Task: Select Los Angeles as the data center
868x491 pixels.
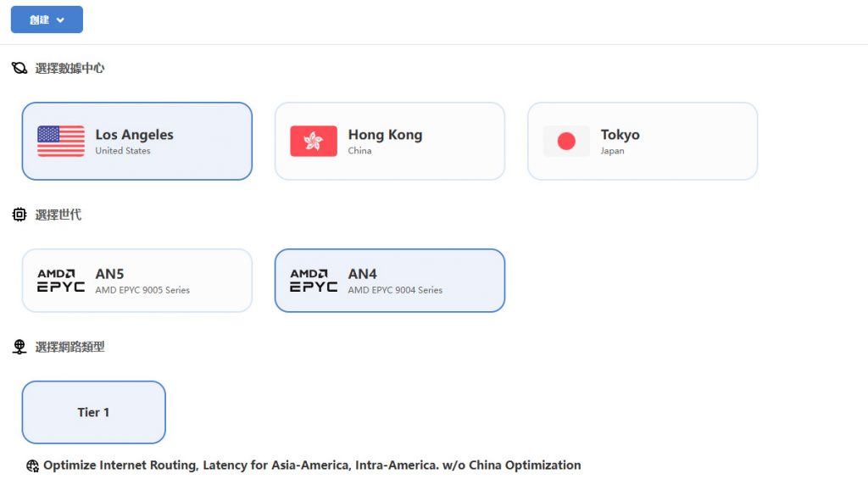Action: pos(136,141)
